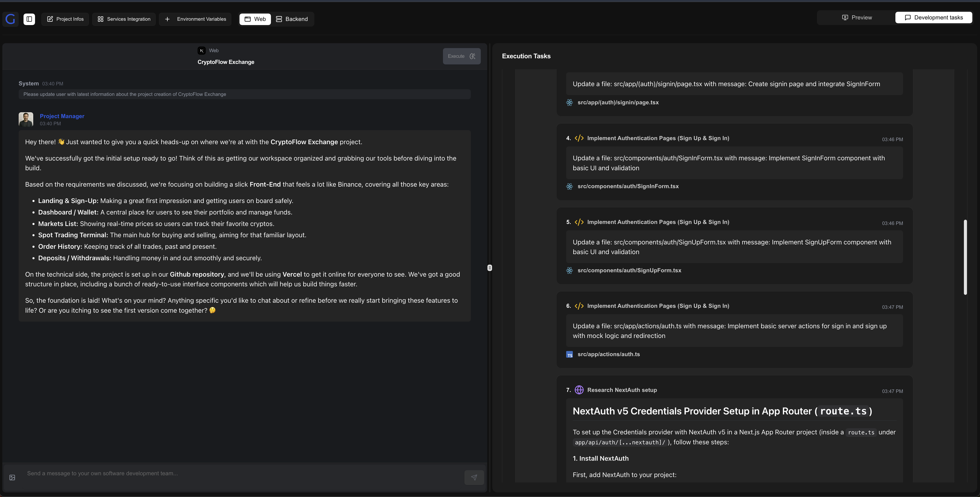This screenshot has width=980, height=497.
Task: Click the System message text
Action: coord(125,94)
